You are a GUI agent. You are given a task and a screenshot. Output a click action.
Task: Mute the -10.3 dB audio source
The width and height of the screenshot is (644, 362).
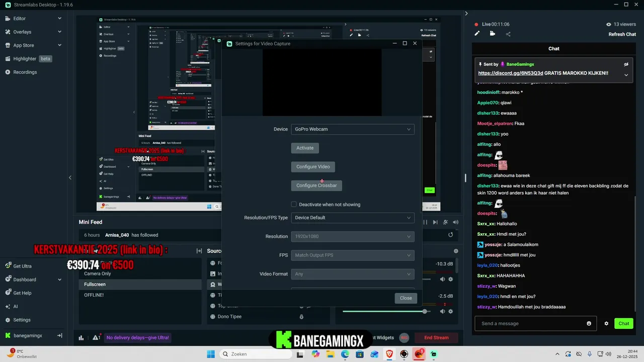coord(442,279)
